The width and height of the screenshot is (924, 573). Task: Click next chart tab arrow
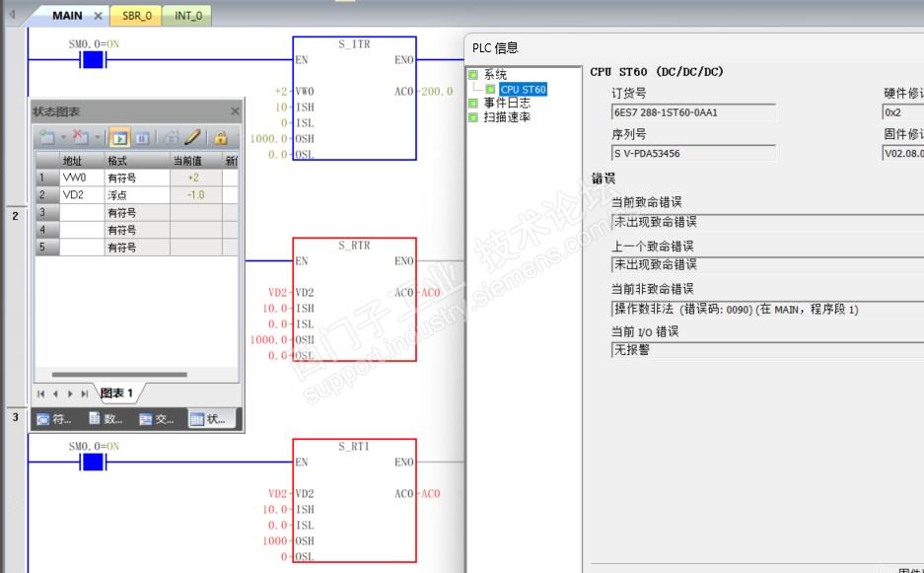point(70,394)
